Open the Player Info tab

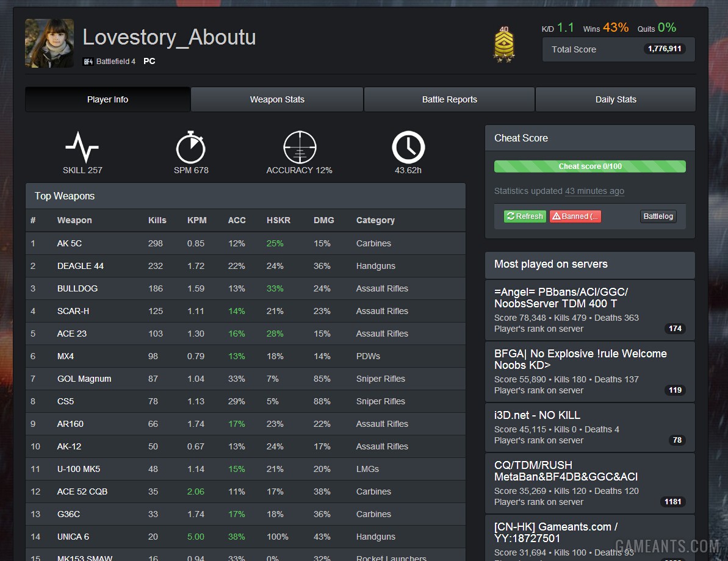point(108,99)
